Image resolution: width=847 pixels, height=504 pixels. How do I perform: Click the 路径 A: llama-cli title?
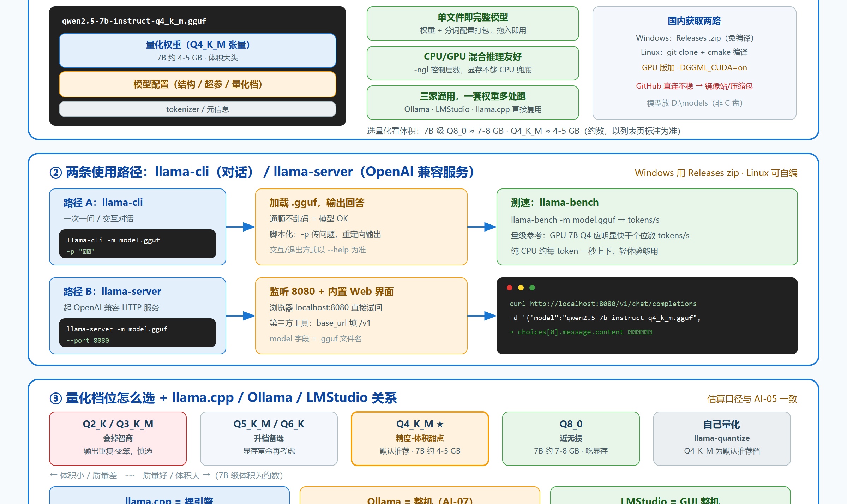[103, 202]
